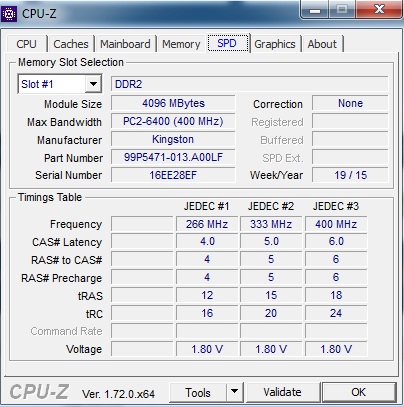The height and width of the screenshot is (407, 404).
Task: Go to the Mainboard tab
Action: point(125,44)
